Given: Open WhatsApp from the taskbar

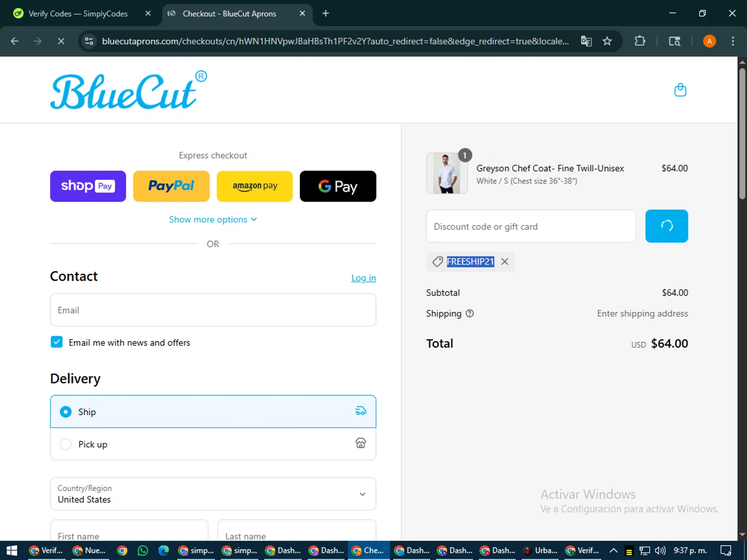Looking at the screenshot, I should tap(143, 551).
